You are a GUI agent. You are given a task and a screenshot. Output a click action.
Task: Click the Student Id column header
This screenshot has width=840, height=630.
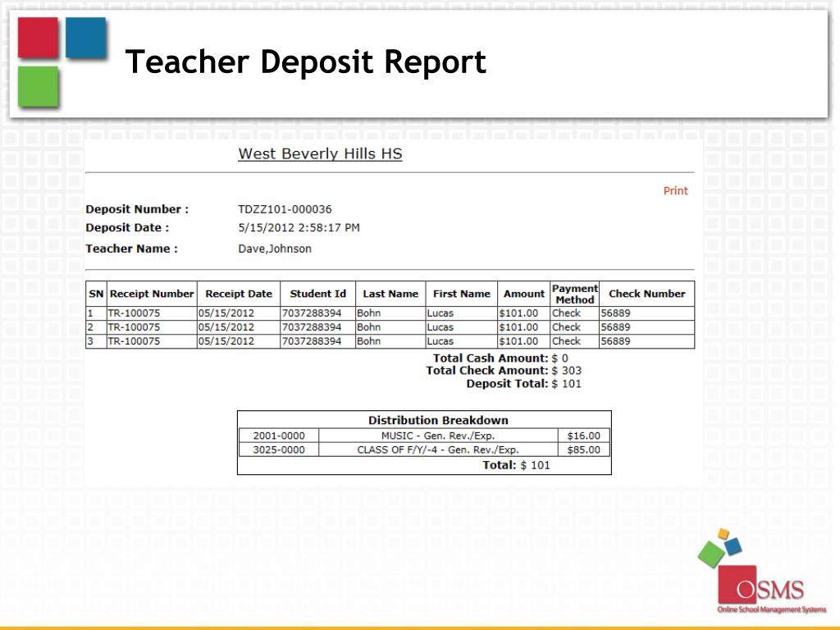[317, 294]
